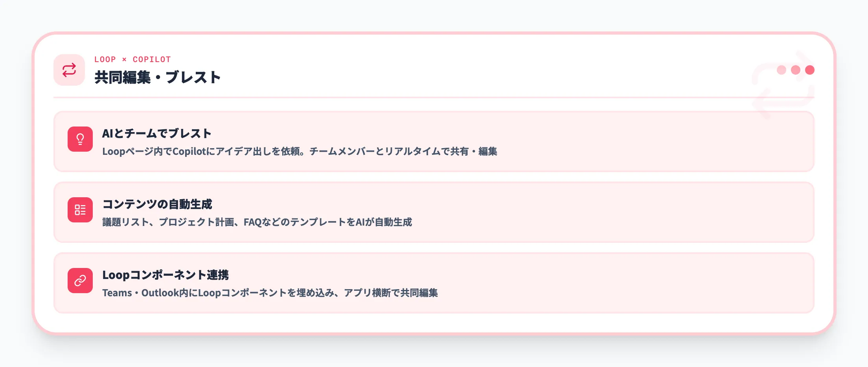Click the loop arrows icon in header
The height and width of the screenshot is (367, 868).
click(69, 70)
